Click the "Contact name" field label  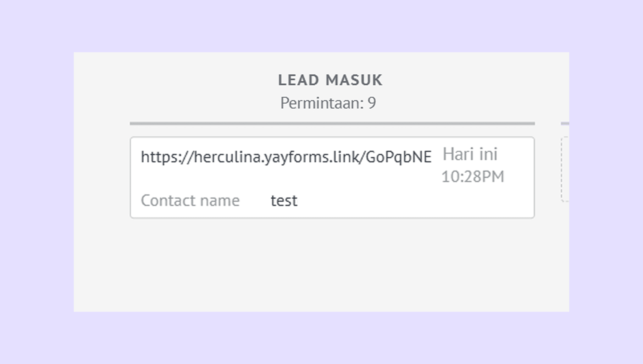pos(190,200)
